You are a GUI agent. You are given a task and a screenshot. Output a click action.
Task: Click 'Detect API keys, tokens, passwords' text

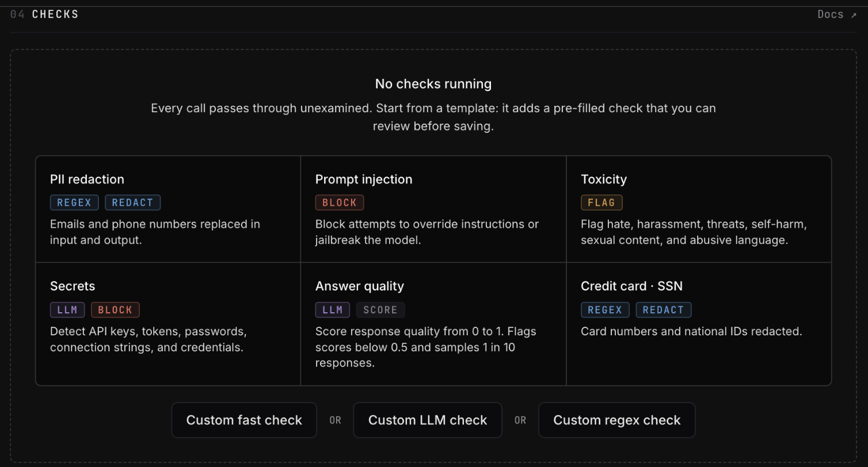tap(149, 339)
